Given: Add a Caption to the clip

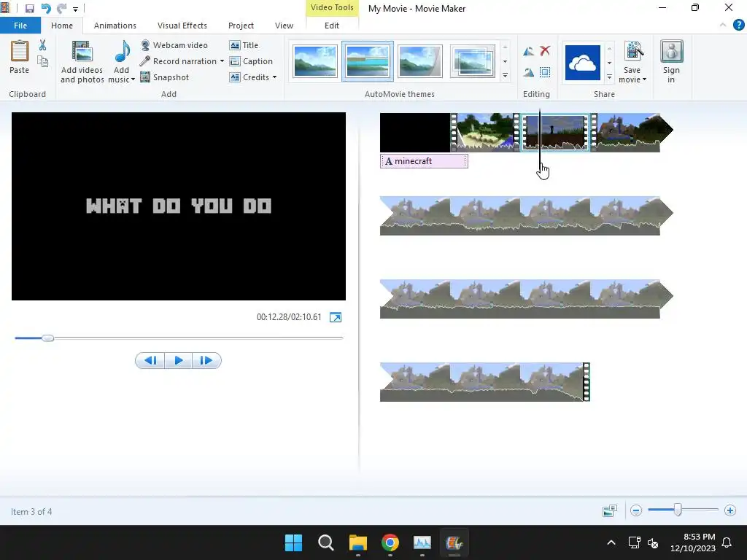Looking at the screenshot, I should (251, 61).
